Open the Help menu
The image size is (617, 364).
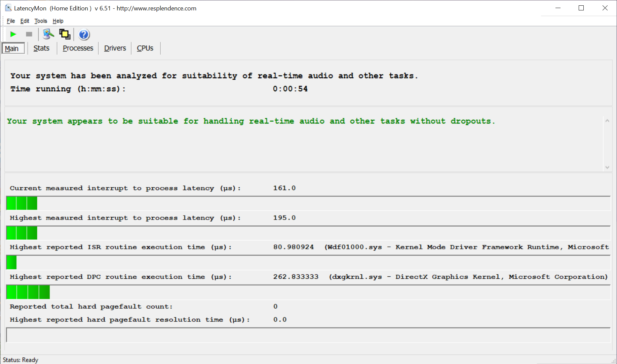point(58,21)
